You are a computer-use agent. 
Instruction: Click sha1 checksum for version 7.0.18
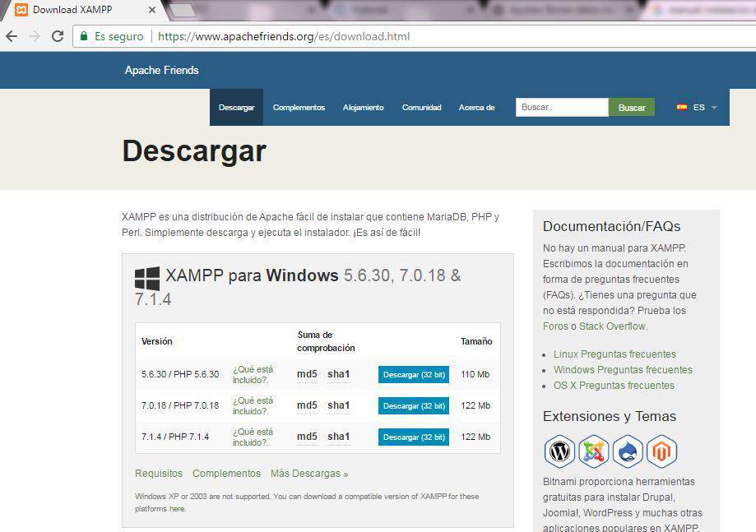338,405
